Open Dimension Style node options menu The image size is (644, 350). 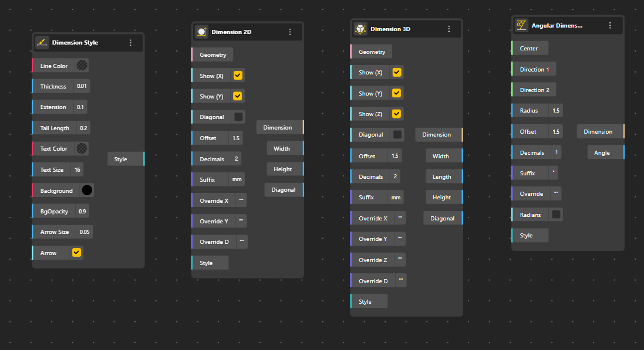pos(130,43)
